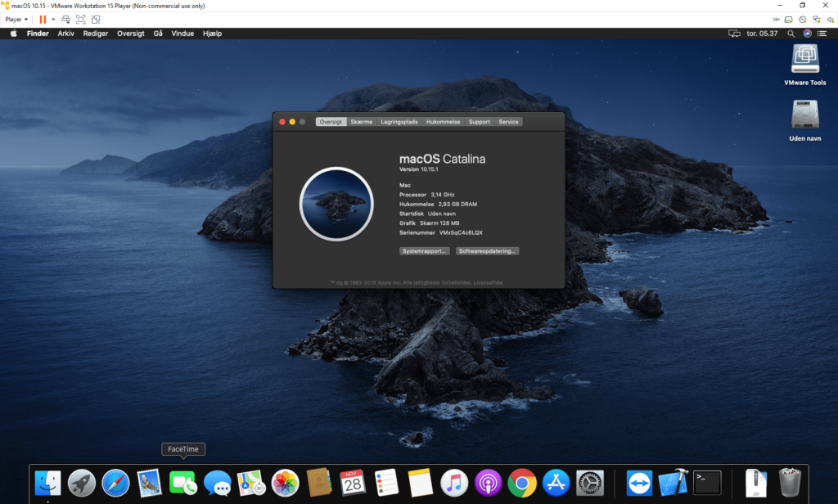Click display mirroring icon in menu bar
838x504 pixels.
click(x=734, y=34)
